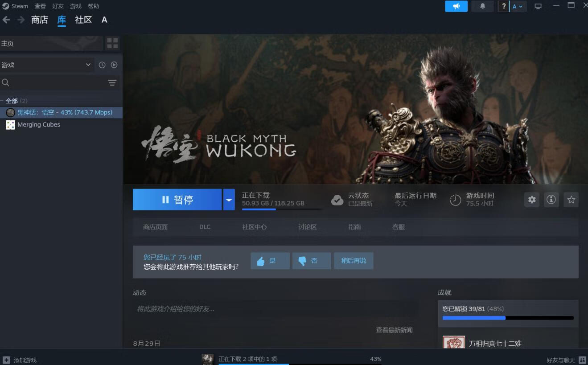
Task: Add game to favorites with star icon
Action: (571, 200)
